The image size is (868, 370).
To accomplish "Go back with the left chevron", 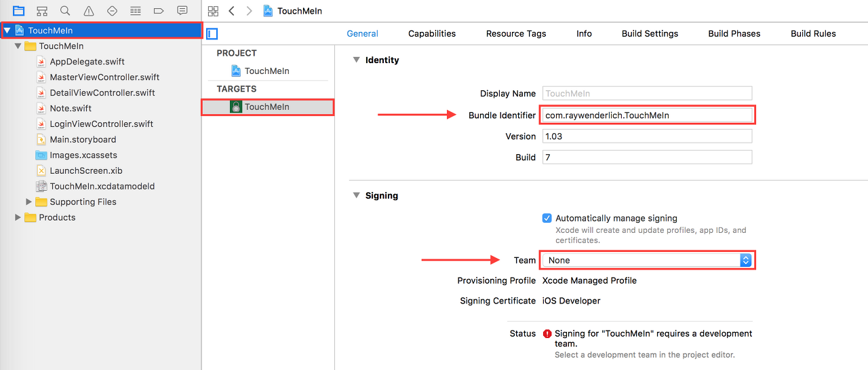I will (232, 11).
